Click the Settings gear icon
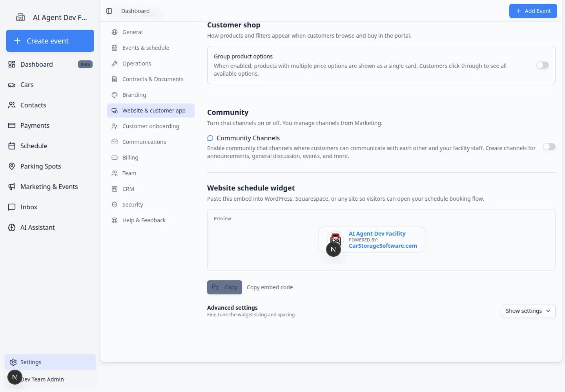Image resolution: width=565 pixels, height=392 pixels. pyautogui.click(x=13, y=362)
